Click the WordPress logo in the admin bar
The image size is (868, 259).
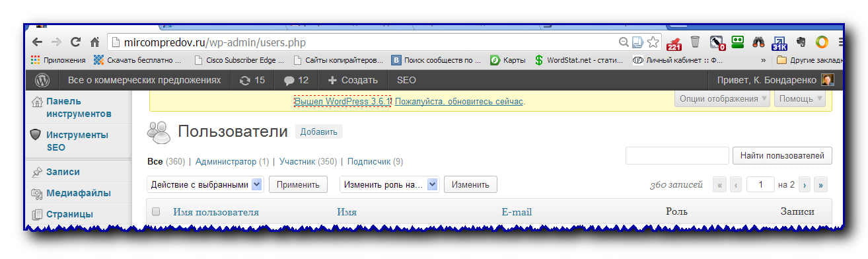[43, 80]
